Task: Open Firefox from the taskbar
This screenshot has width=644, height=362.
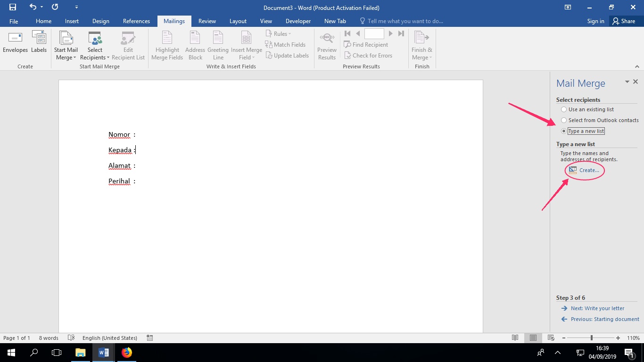Action: coord(127,352)
